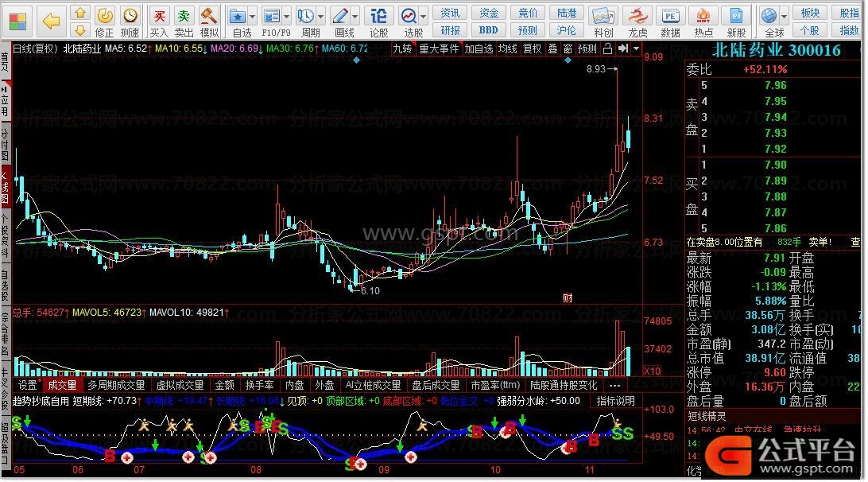Go back with the yellow left arrow
Image resolution: width=868 pixels, height=482 pixels.
coord(51,21)
